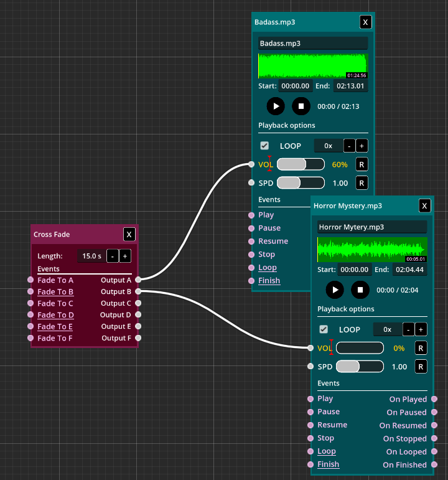Click On Finished event in Horror Mystery
This screenshot has height=480, width=448.
404,464
